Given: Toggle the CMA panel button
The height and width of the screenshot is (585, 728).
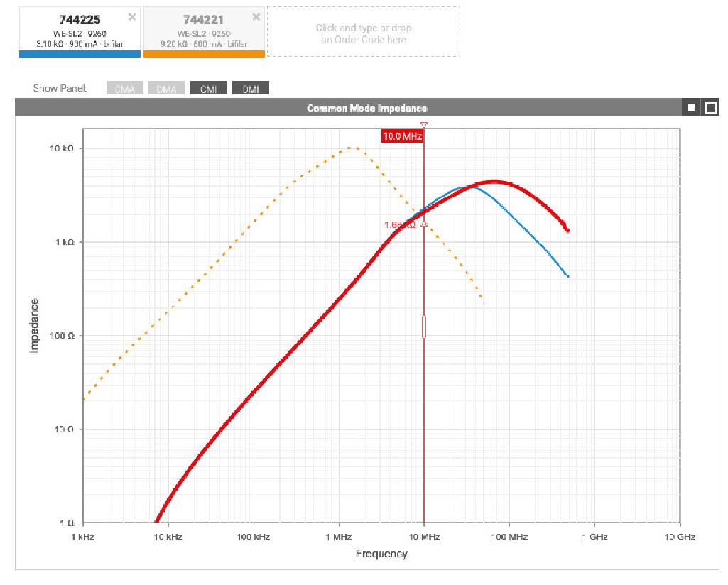Looking at the screenshot, I should point(124,89).
